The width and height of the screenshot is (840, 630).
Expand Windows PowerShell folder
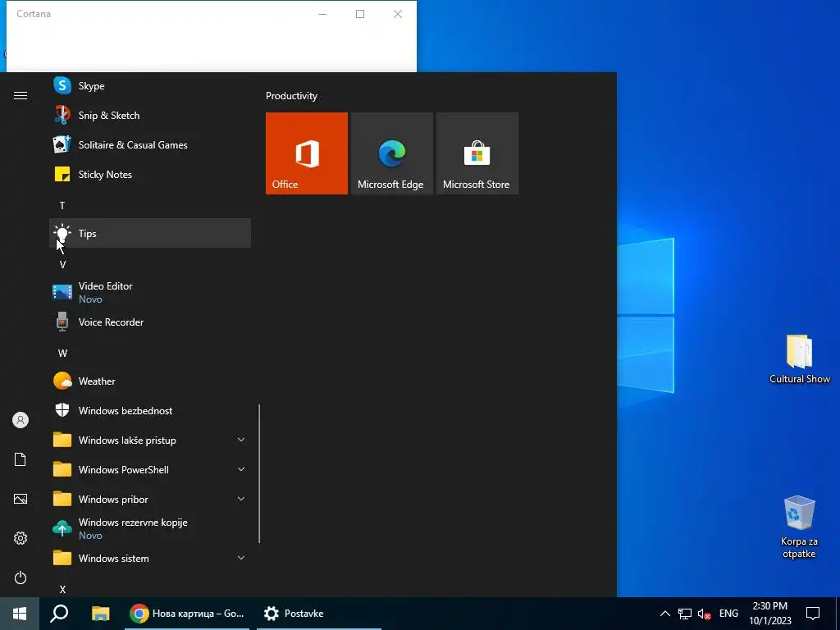(x=149, y=469)
